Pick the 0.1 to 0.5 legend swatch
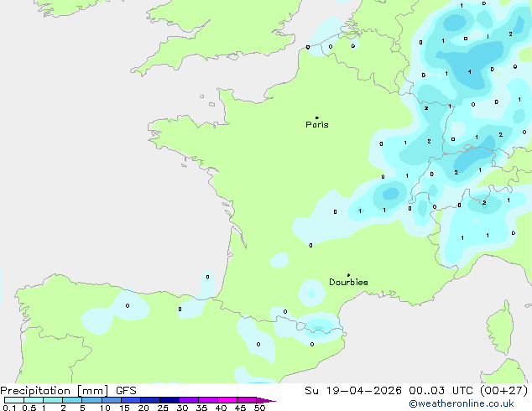 pyautogui.click(x=14, y=400)
